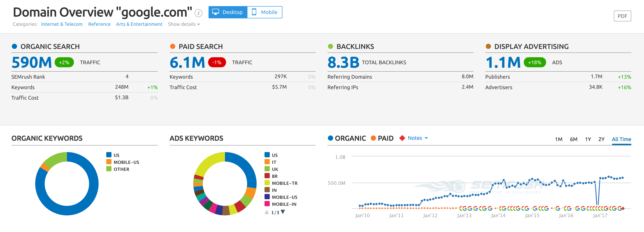Select IN swatch in Ads Keywords legend
This screenshot has height=232, width=644.
(267, 190)
